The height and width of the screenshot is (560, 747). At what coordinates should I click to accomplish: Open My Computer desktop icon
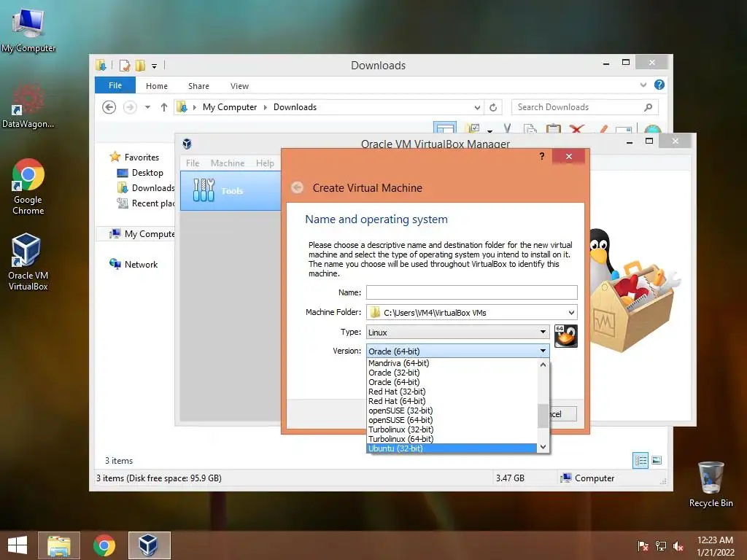tap(28, 30)
